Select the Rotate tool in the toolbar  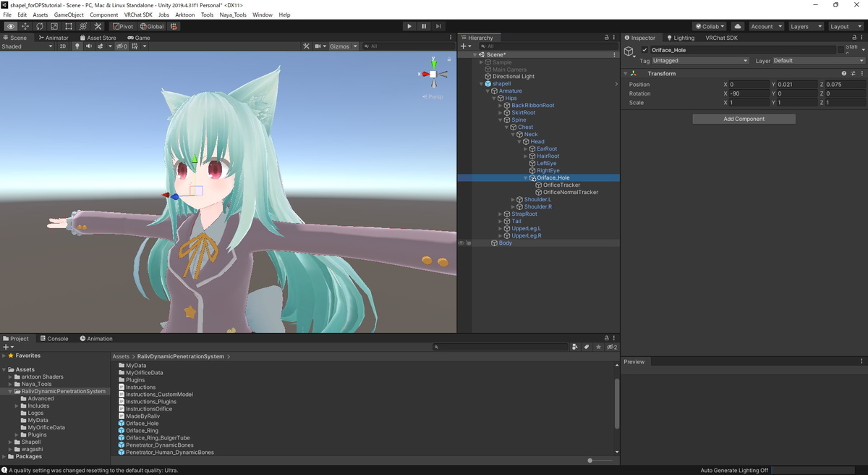39,26
